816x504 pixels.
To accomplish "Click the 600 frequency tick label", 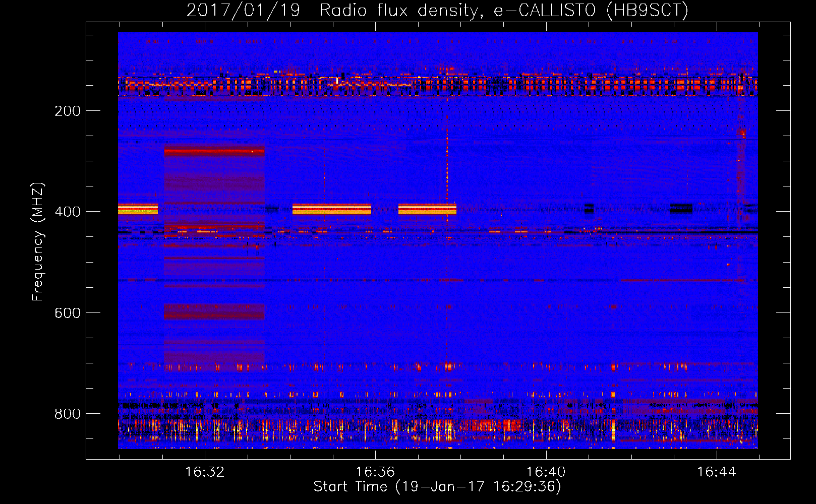I will click(68, 313).
